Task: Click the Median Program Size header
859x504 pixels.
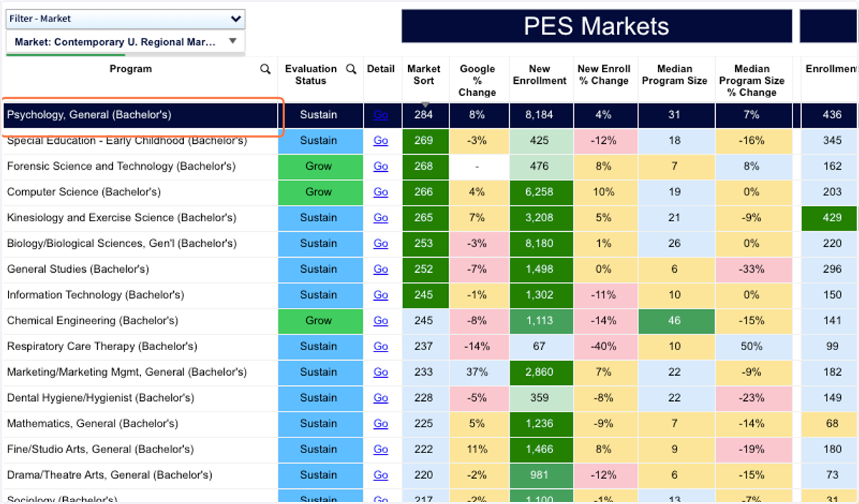Action: [674, 74]
